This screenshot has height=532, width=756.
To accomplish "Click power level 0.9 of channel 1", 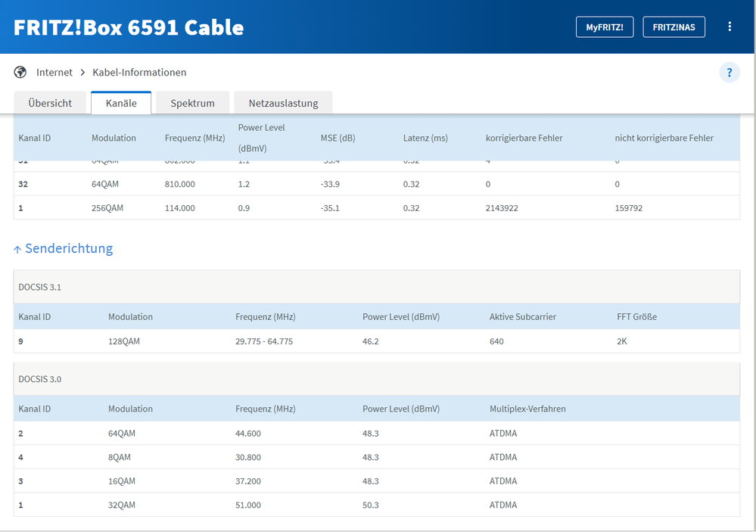I will pos(244,208).
